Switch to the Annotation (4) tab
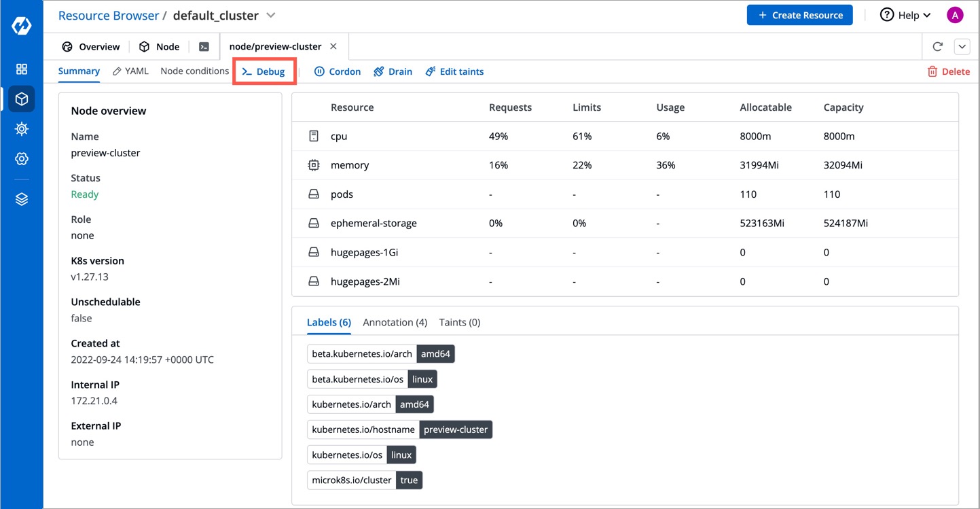The height and width of the screenshot is (509, 980). click(395, 322)
